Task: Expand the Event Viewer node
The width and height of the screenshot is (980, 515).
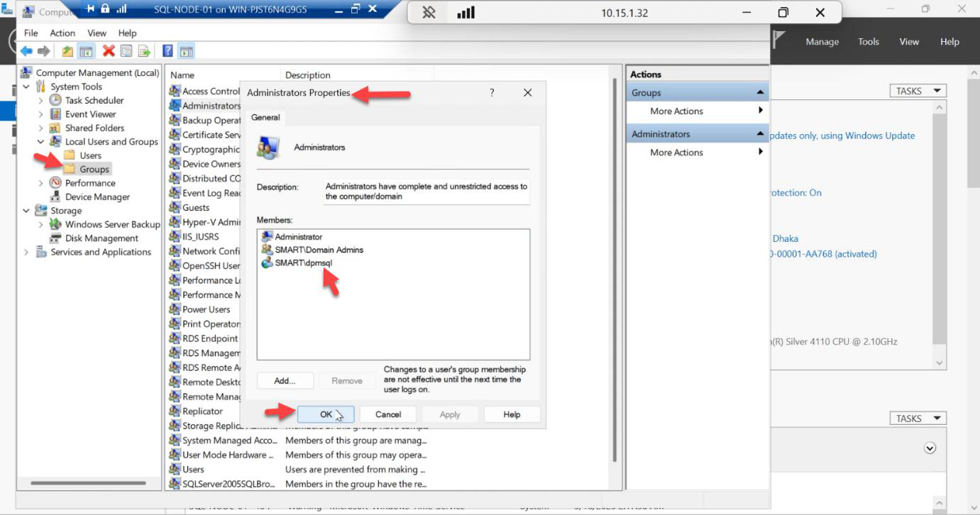Action: [40, 114]
